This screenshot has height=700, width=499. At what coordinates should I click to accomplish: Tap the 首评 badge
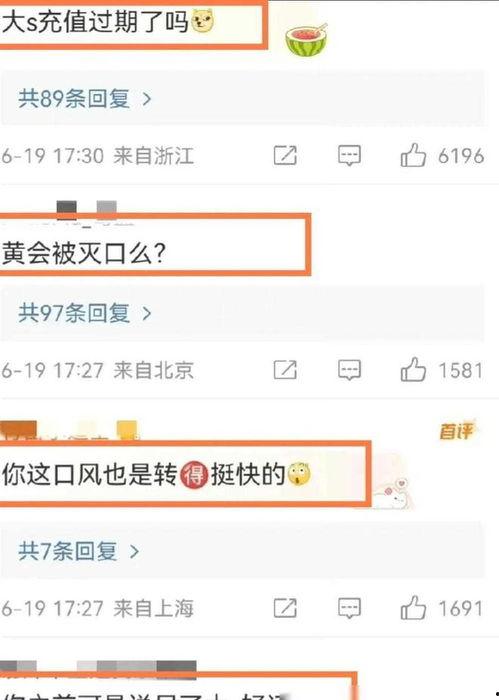456,431
